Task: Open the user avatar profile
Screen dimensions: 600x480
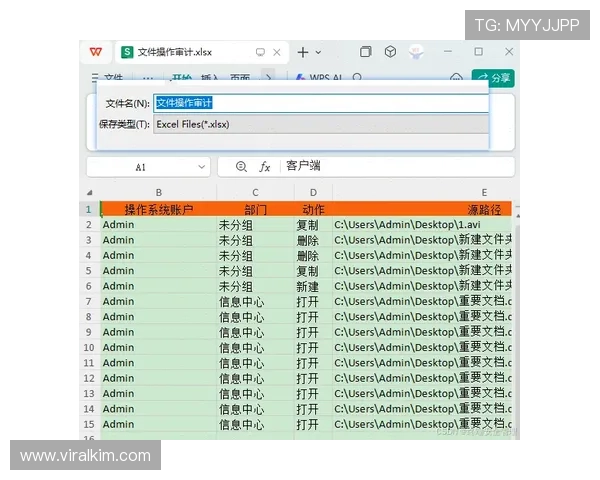Action: click(416, 51)
